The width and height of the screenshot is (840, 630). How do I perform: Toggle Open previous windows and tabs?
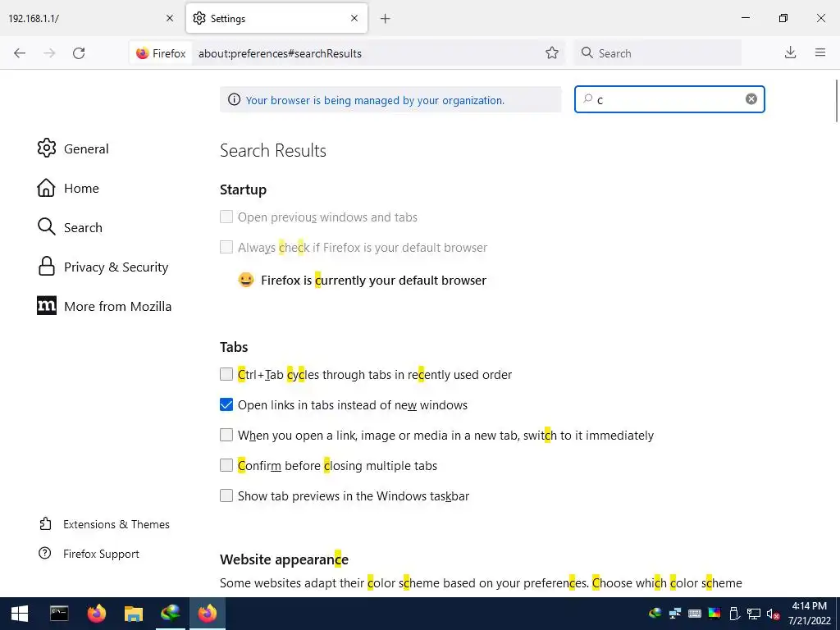coord(226,217)
